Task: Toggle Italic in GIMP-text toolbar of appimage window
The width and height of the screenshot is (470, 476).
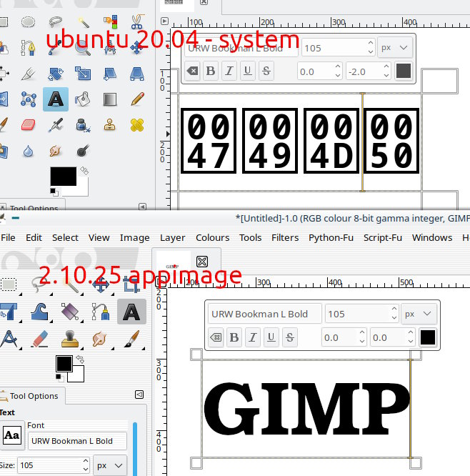Action: (252, 337)
